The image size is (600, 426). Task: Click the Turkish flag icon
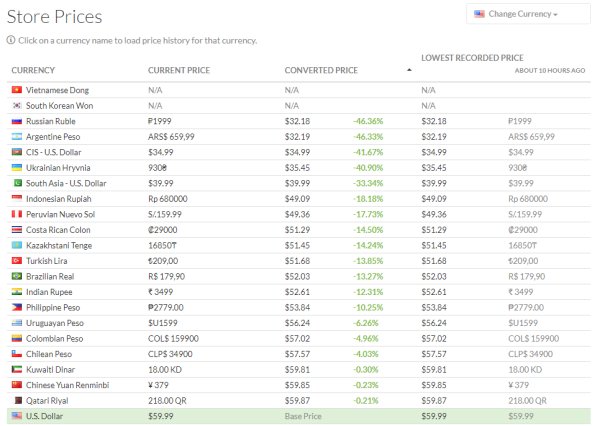pyautogui.click(x=16, y=260)
